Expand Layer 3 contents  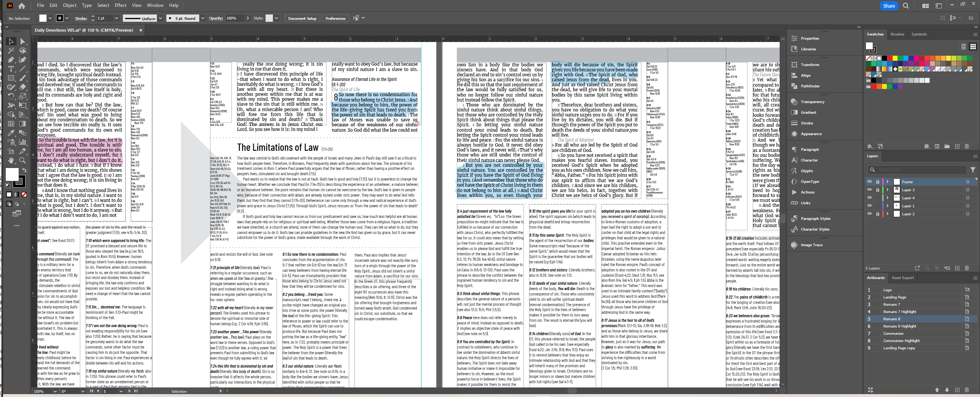(887, 190)
